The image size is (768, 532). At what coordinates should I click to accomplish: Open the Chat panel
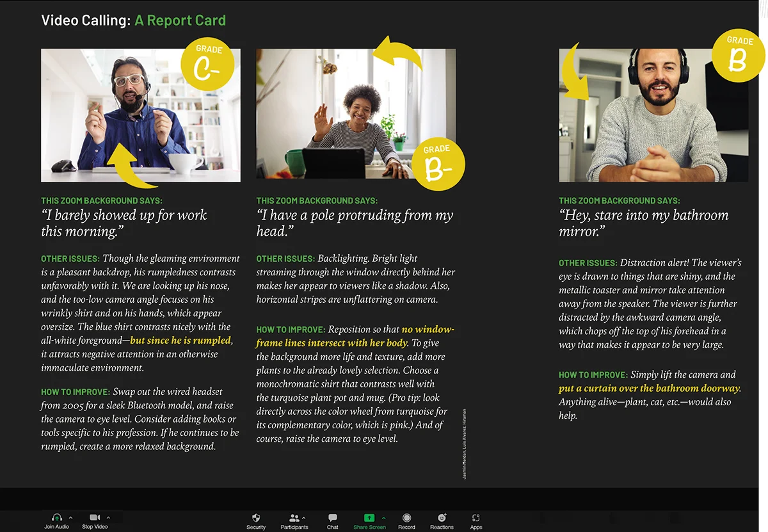[x=332, y=517]
